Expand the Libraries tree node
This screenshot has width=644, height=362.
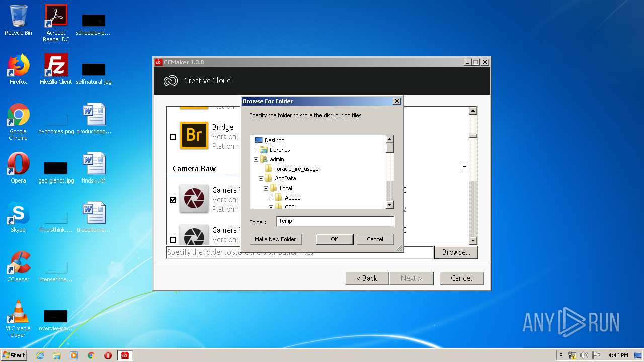click(x=256, y=150)
